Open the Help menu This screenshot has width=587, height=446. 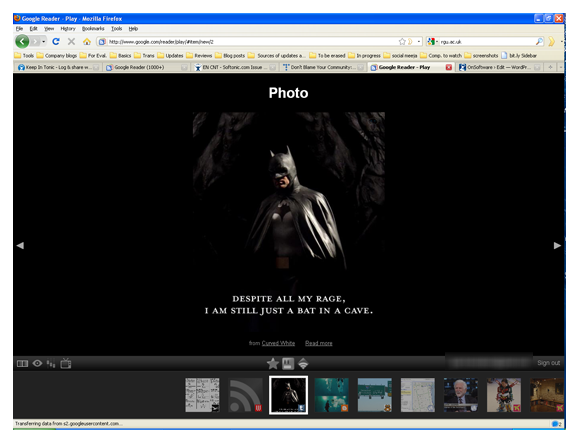click(x=133, y=28)
